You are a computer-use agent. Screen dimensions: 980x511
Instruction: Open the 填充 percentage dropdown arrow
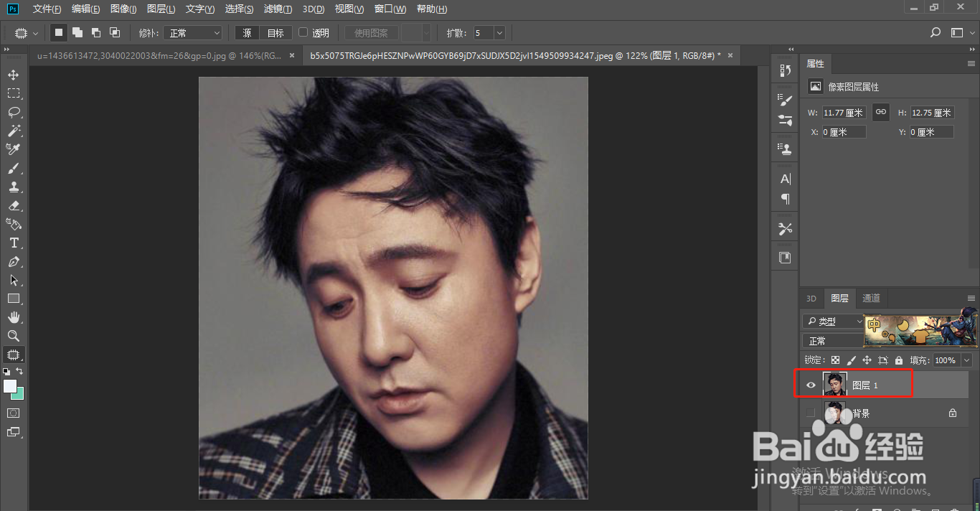point(966,360)
